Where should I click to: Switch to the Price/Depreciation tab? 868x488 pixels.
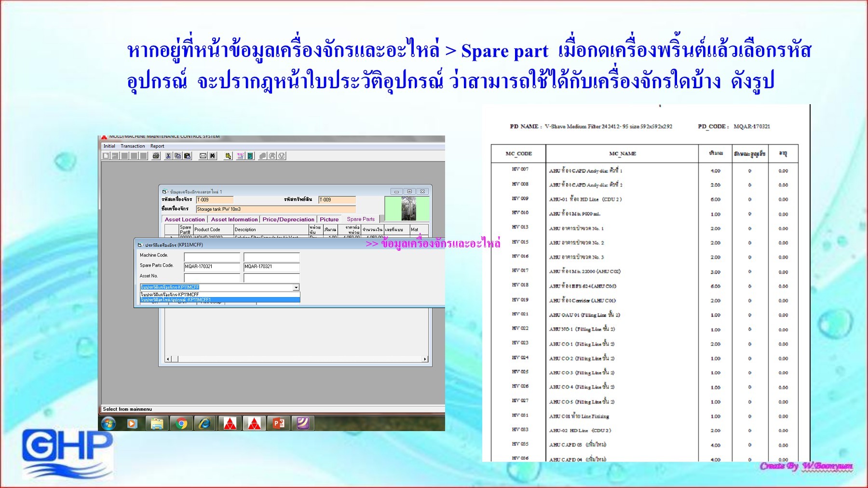point(288,219)
